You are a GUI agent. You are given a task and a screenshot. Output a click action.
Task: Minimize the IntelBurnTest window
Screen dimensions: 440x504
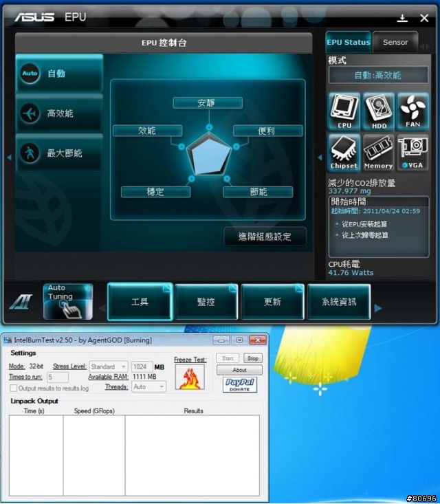tap(221, 340)
